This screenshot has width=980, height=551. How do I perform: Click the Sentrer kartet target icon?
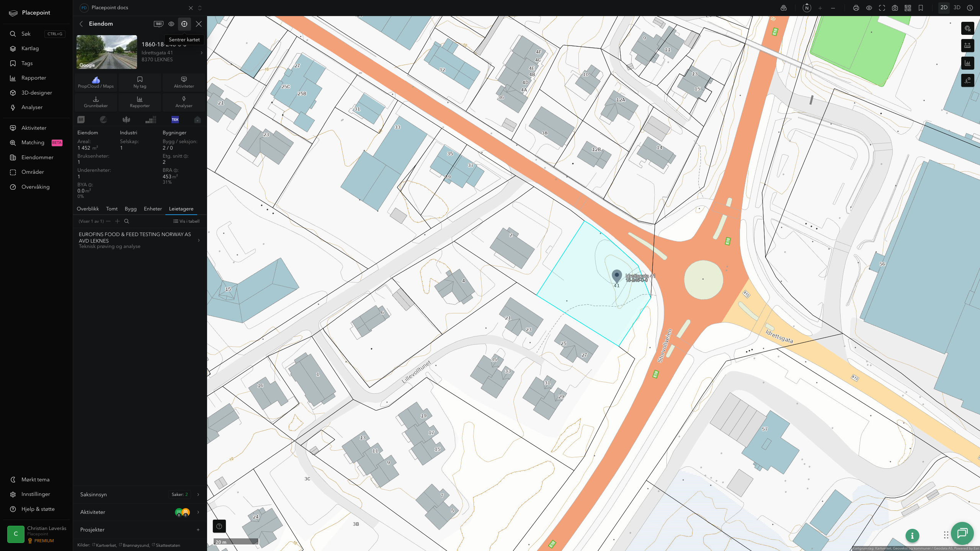point(184,24)
